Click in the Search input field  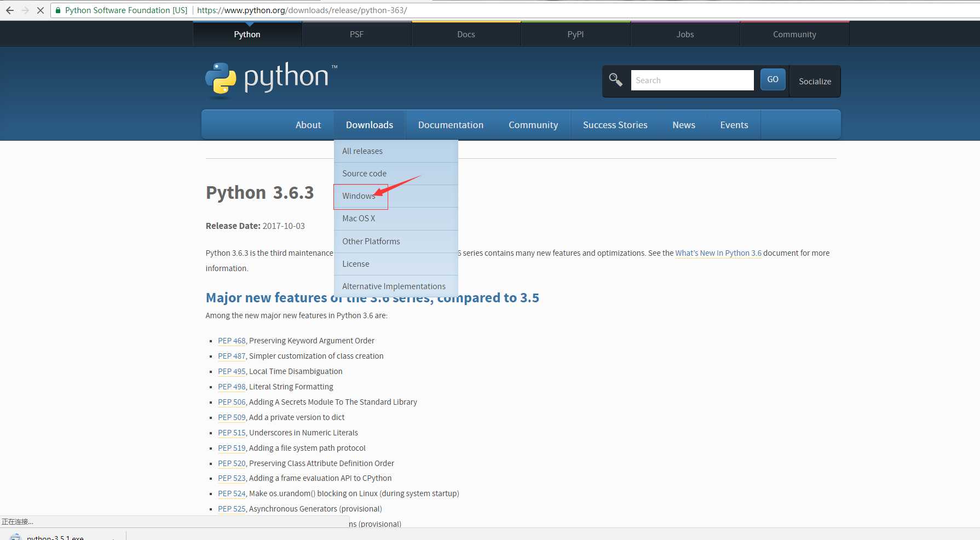(692, 80)
